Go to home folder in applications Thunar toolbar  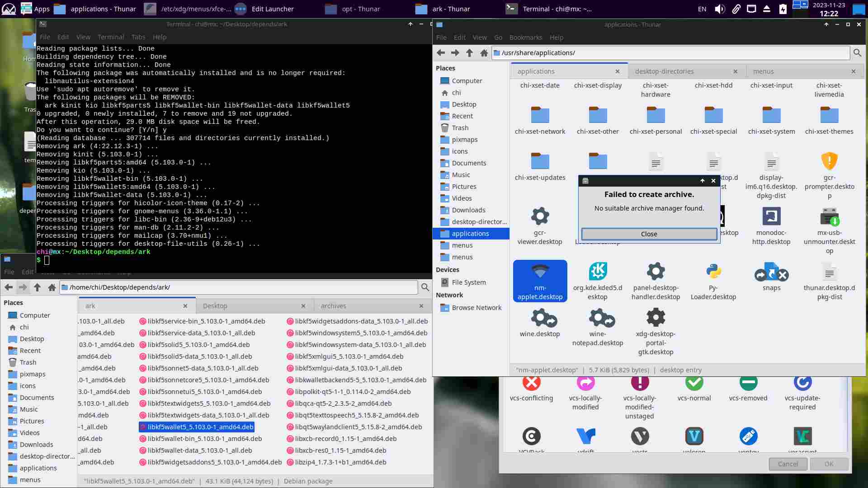484,53
